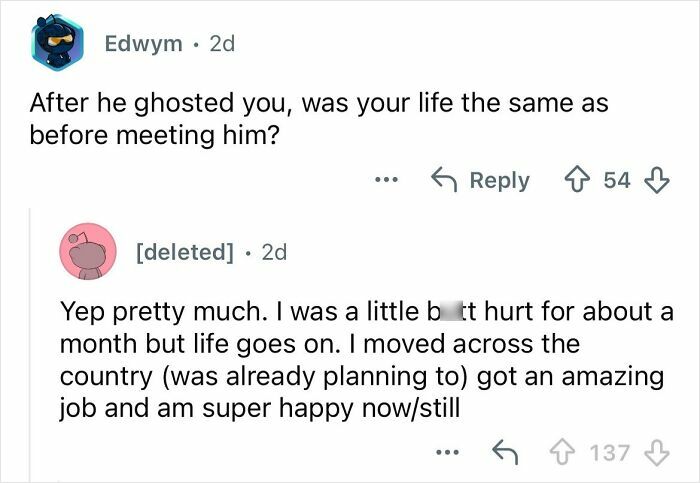This screenshot has height=483, width=700.
Task: Open the Edwym username link
Action: [x=143, y=44]
